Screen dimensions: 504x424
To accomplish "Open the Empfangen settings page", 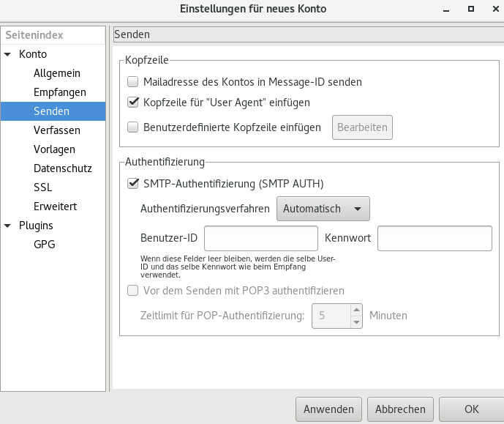I will click(x=59, y=92).
